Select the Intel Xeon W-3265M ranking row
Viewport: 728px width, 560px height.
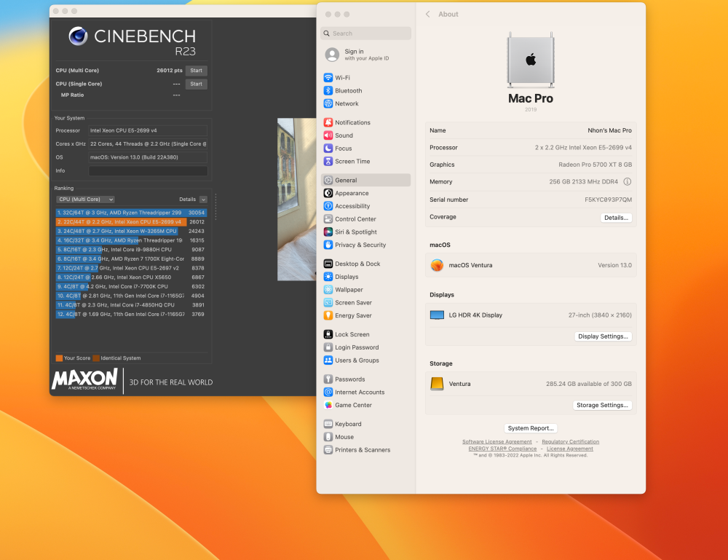[x=131, y=232]
